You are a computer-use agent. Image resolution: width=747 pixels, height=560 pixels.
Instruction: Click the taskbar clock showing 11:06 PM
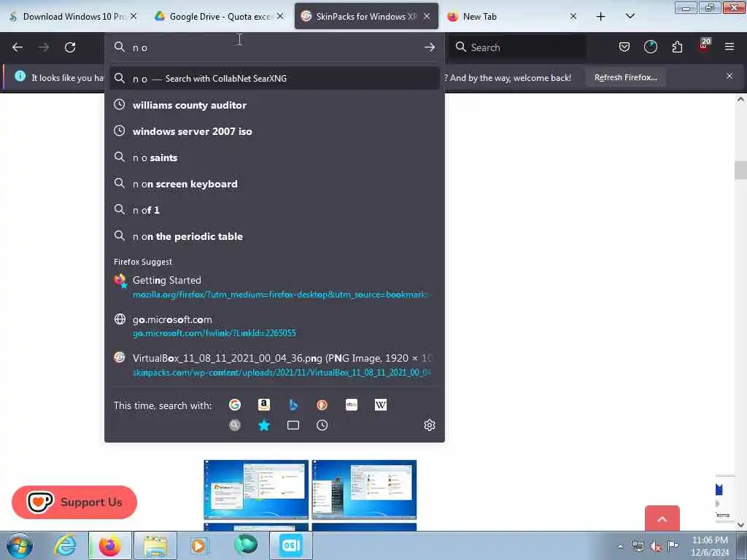tap(710, 546)
